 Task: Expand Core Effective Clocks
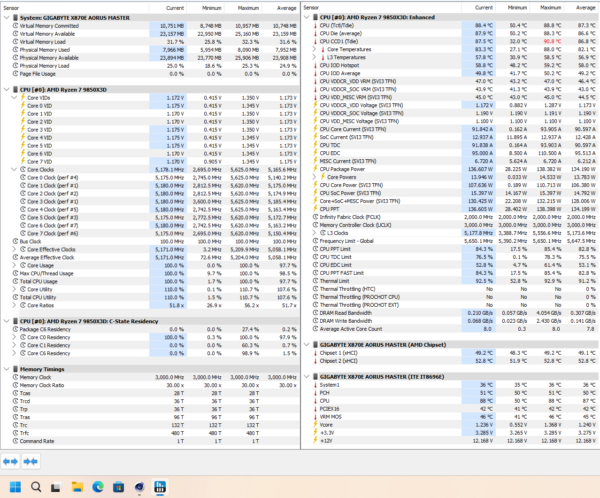14,249
